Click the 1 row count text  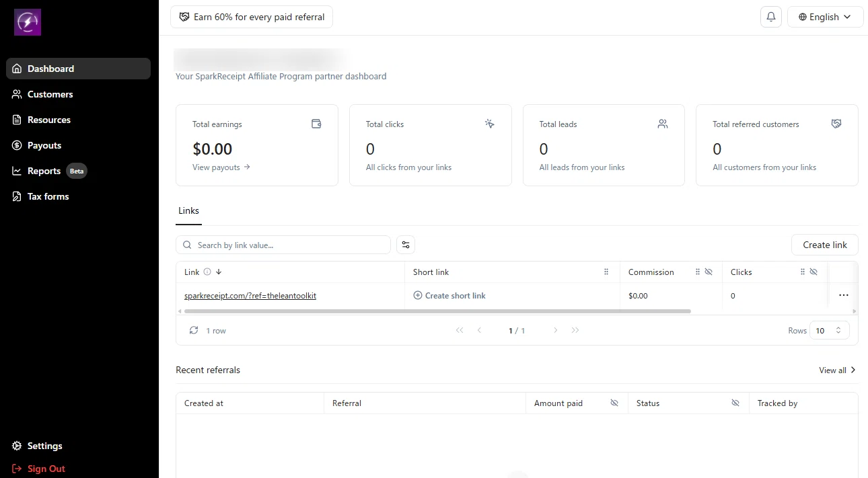(x=216, y=331)
